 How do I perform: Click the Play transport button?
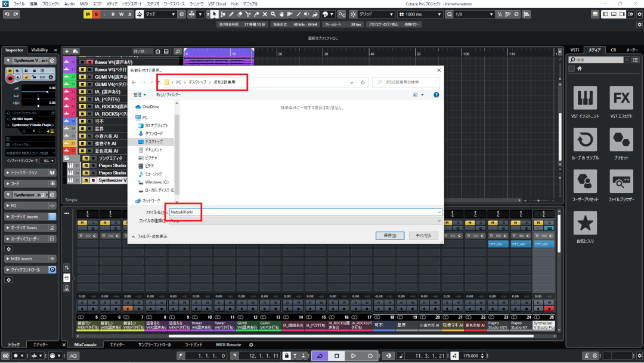pyautogui.click(x=353, y=356)
